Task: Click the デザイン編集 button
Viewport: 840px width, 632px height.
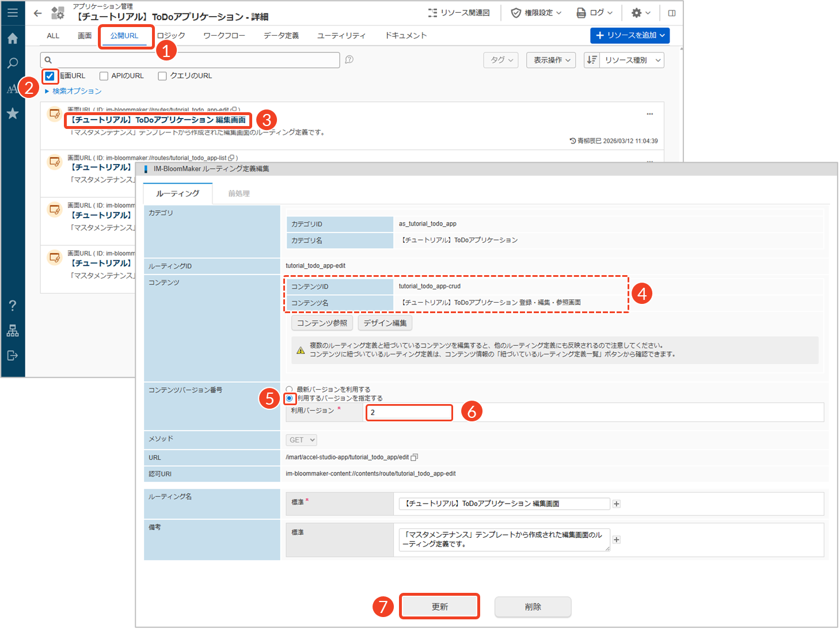Action: tap(385, 323)
